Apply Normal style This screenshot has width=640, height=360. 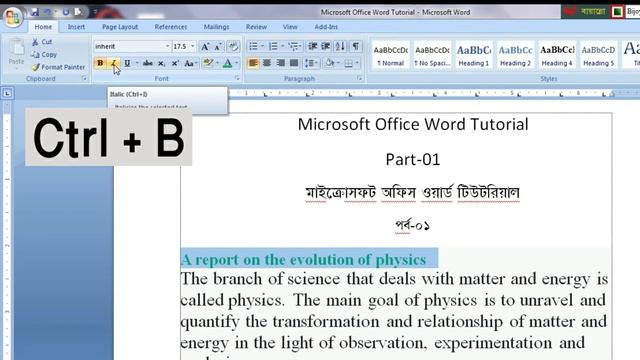coord(391,55)
